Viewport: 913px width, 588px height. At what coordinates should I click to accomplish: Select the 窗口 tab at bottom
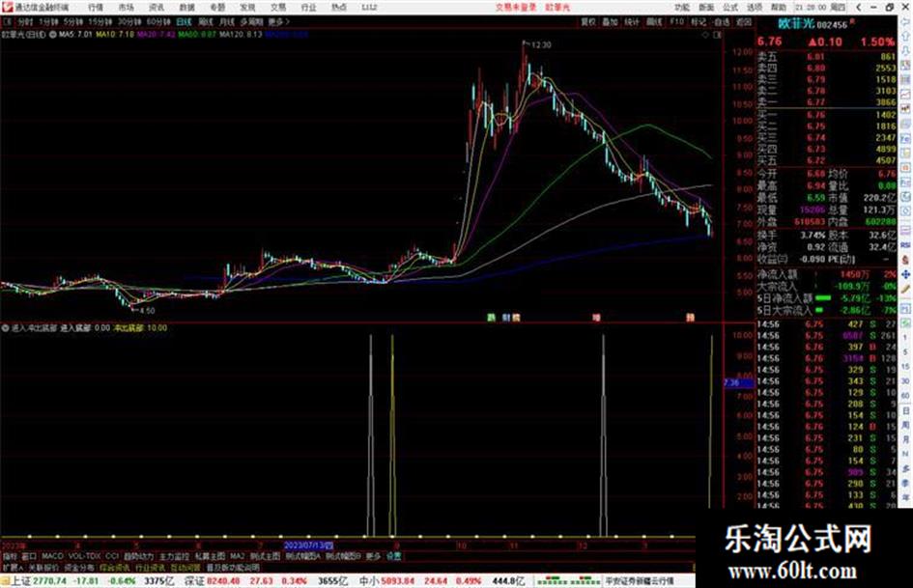29,556
